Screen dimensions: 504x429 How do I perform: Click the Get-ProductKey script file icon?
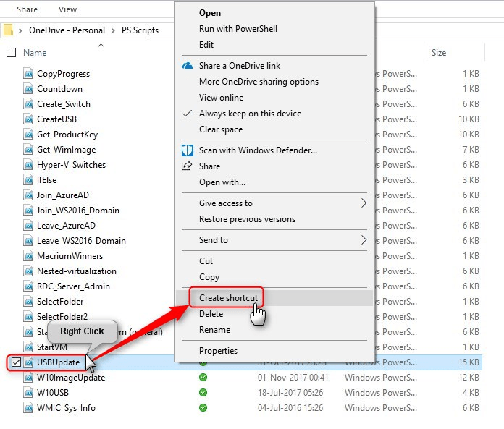tap(28, 135)
